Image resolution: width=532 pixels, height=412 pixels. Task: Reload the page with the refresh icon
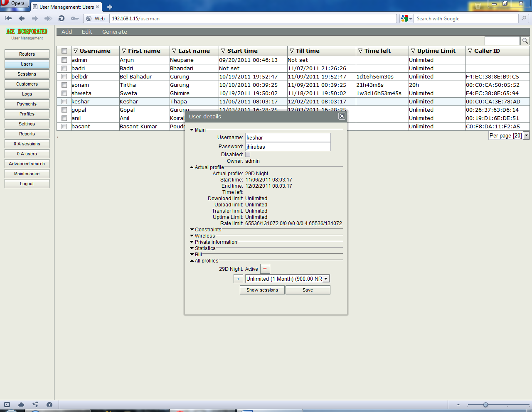click(62, 18)
